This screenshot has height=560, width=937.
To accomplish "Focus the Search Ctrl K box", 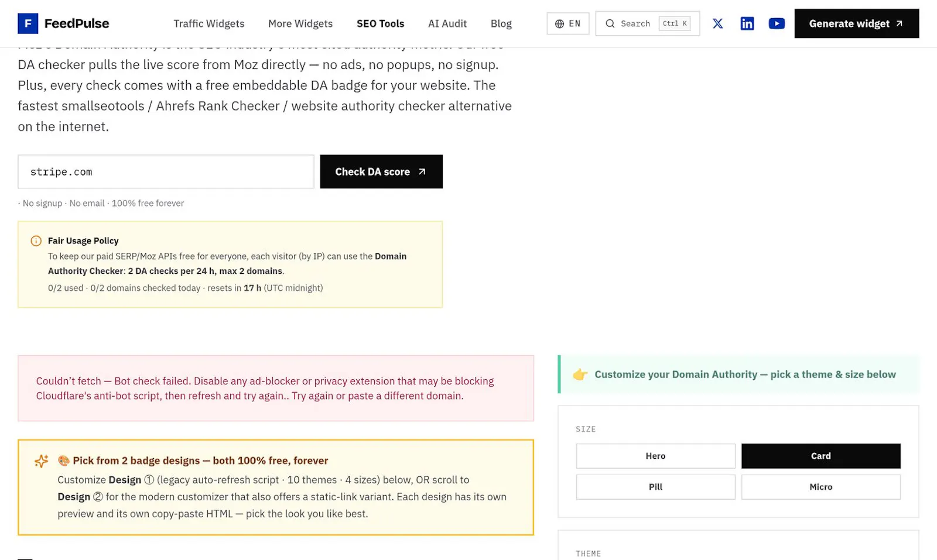I will click(647, 23).
